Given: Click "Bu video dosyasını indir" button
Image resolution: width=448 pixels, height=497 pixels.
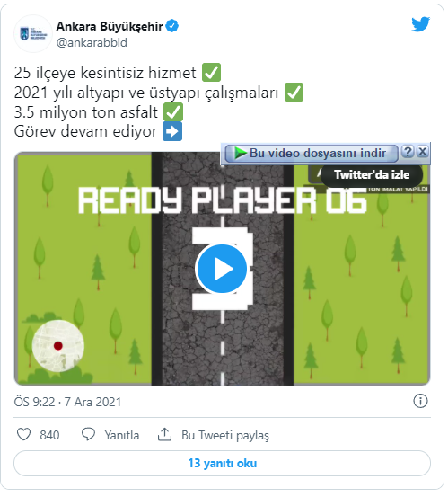Looking at the screenshot, I should 312,154.
